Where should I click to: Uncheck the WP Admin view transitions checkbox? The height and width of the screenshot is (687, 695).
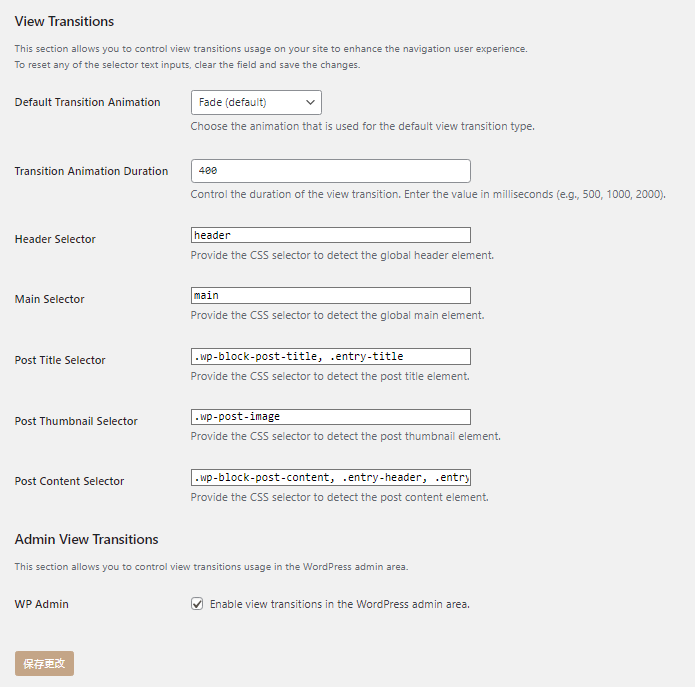pos(198,604)
